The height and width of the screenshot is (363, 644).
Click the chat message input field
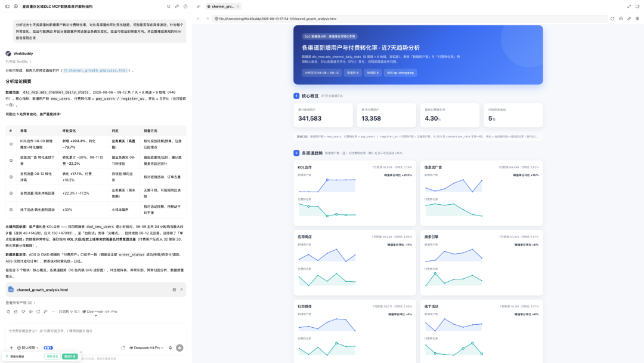[x=95, y=331]
